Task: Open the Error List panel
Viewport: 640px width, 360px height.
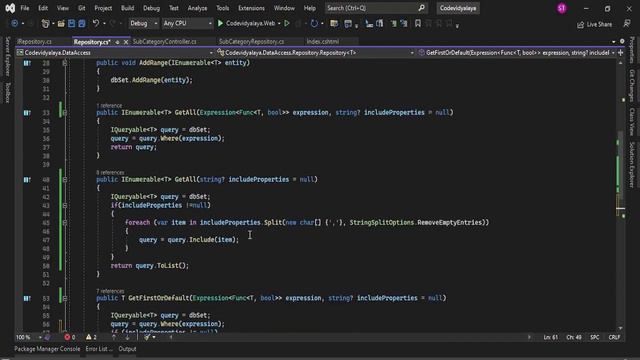Action: 99,349
